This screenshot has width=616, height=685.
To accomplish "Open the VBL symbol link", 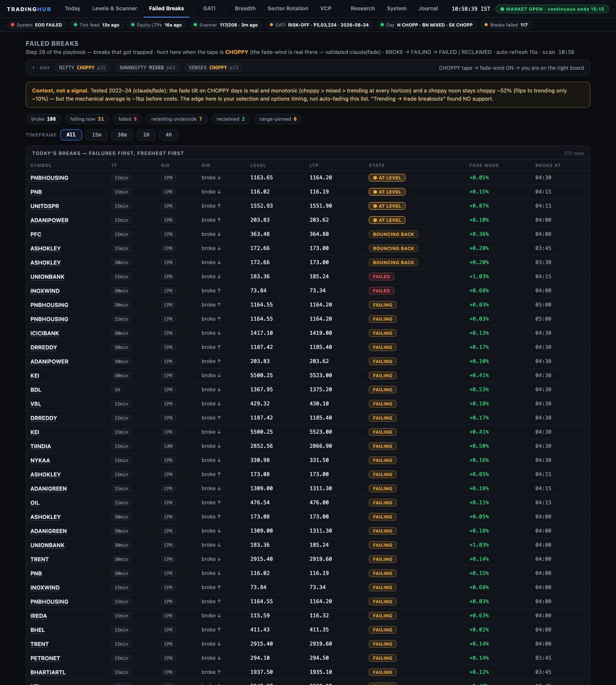I will tap(36, 404).
